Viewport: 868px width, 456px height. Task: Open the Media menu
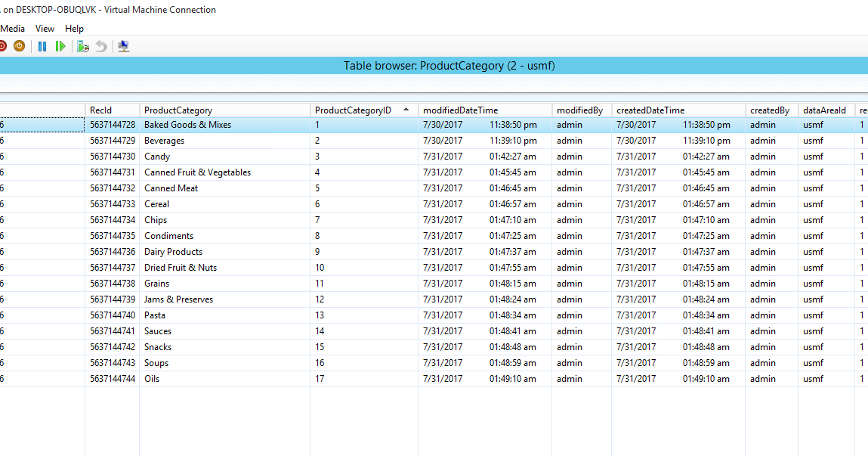coord(12,28)
